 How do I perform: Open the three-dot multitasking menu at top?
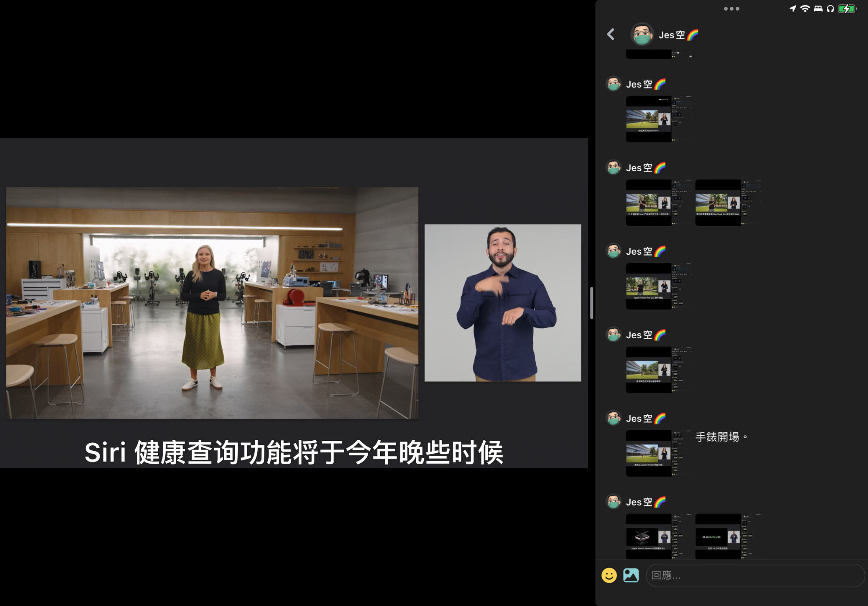tap(732, 8)
